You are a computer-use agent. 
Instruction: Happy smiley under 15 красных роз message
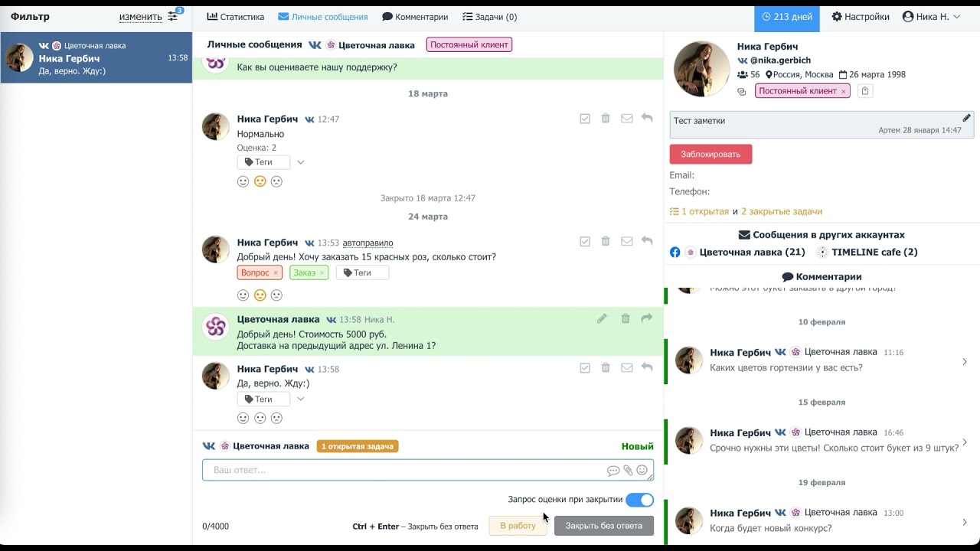point(243,295)
